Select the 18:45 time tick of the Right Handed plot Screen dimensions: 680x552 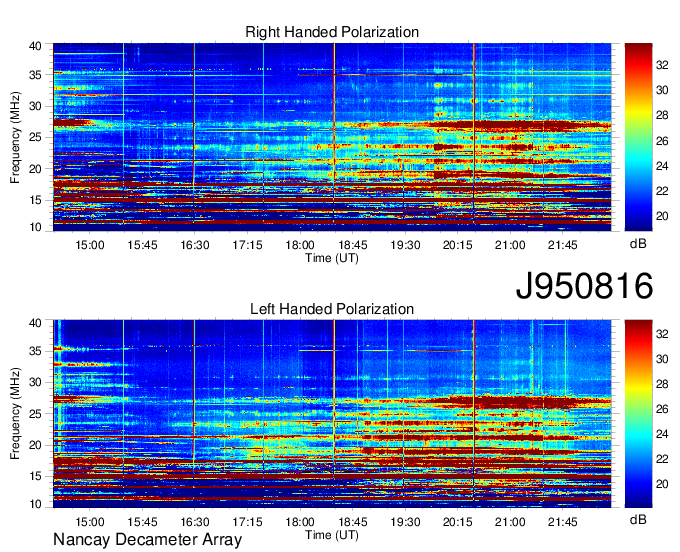coord(352,245)
